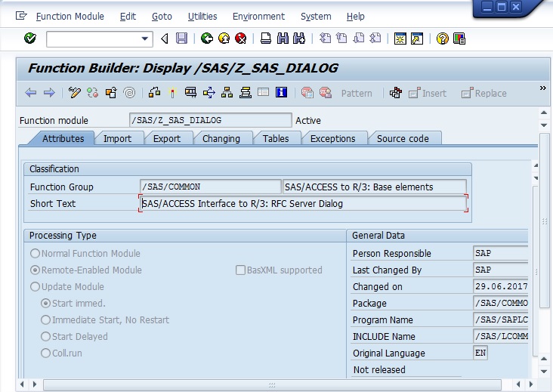Click the horizontal scrollbar track at bottom
Screen dimensions: 553x392
(x=272, y=384)
